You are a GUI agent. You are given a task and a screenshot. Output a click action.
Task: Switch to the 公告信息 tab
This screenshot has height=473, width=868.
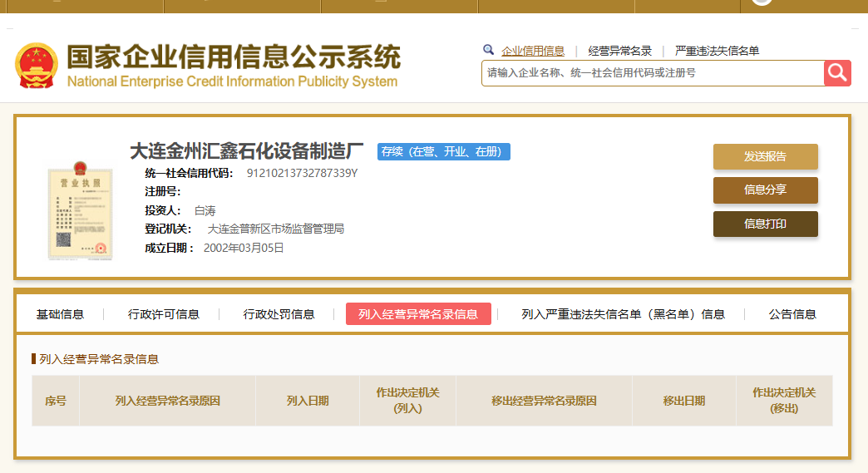(792, 314)
